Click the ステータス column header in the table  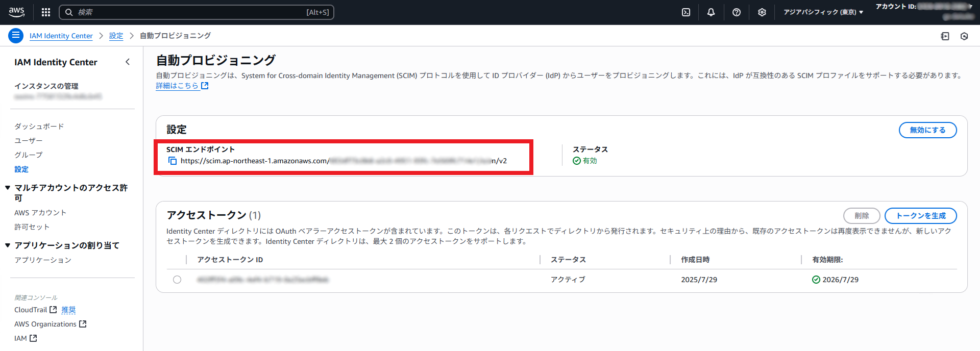568,260
